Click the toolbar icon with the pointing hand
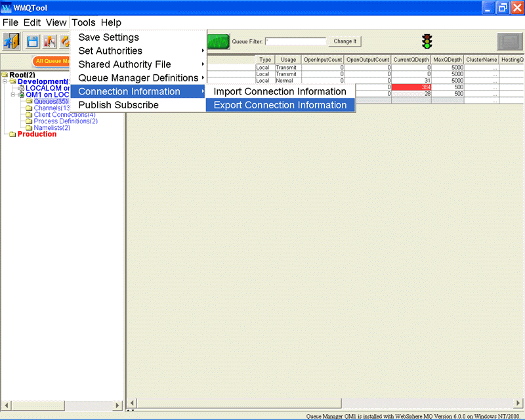525x420 pixels. pos(50,41)
